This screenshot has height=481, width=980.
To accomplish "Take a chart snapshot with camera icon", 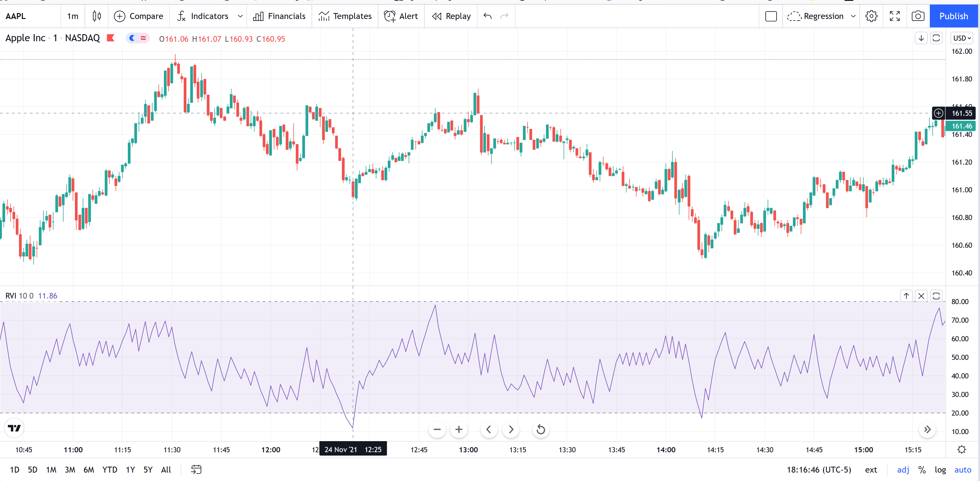I will (918, 16).
